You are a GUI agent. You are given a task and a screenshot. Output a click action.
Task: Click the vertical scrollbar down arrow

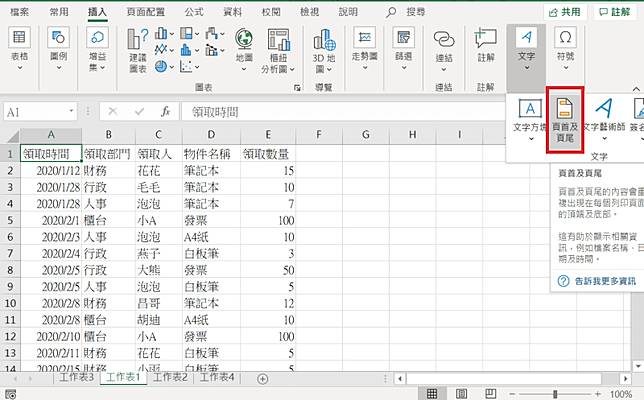[637, 365]
